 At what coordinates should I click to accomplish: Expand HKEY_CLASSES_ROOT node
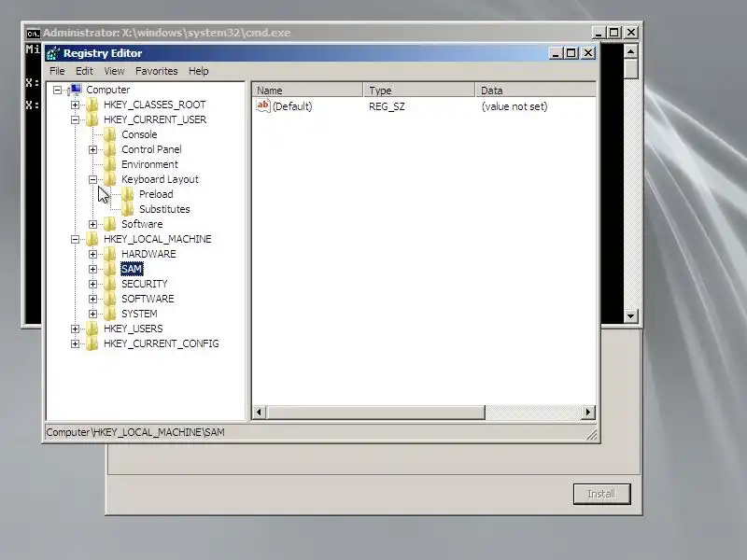pyautogui.click(x=76, y=105)
